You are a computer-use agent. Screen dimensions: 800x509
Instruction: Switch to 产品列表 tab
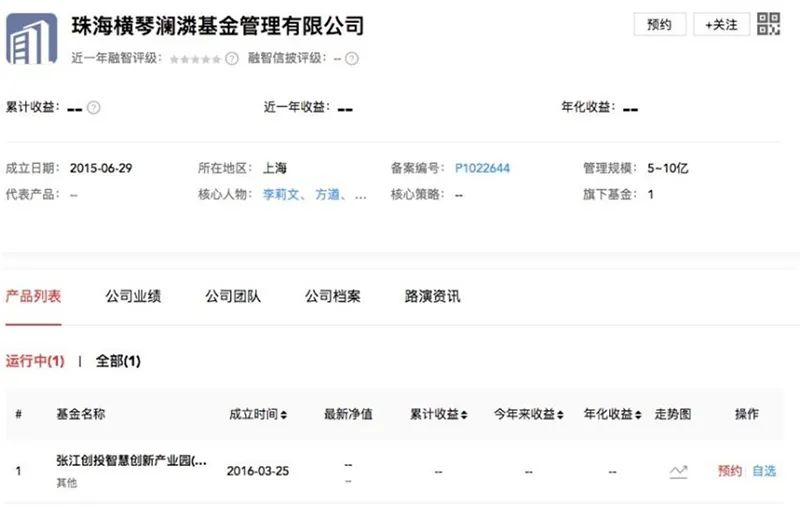33,296
